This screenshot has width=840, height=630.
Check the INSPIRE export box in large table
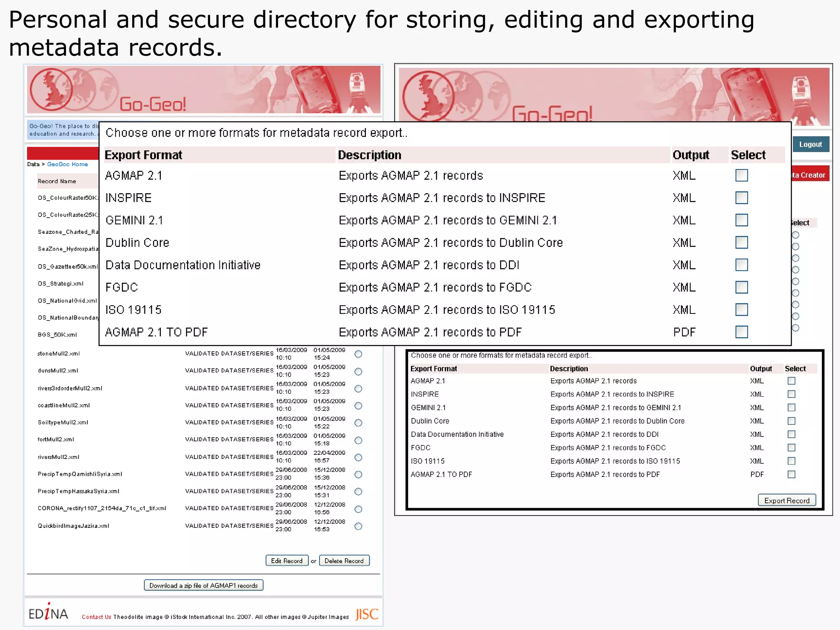tap(742, 198)
